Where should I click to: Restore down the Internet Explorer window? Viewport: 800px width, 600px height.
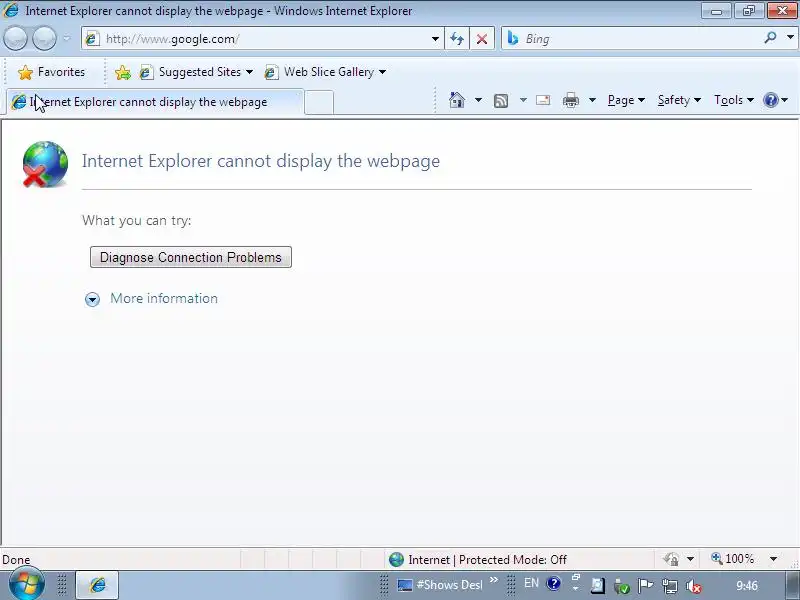(749, 11)
